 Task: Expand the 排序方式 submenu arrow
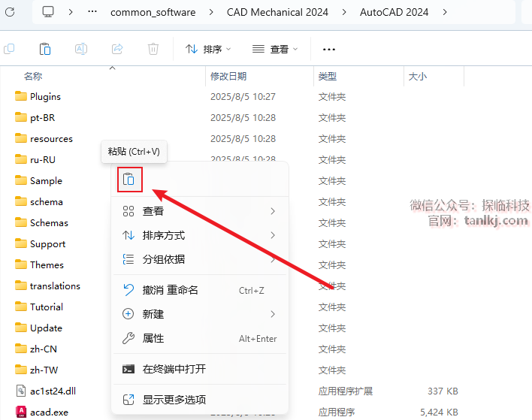[273, 235]
